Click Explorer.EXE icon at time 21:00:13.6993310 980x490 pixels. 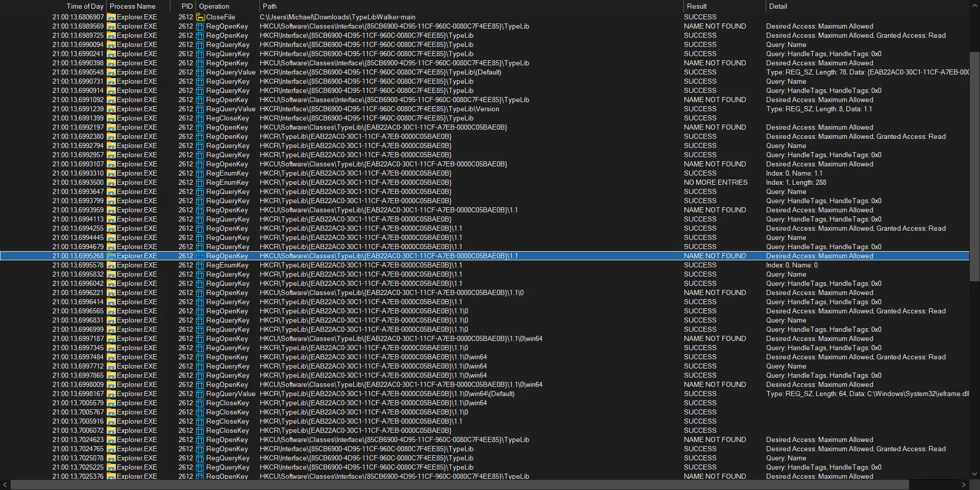111,173
